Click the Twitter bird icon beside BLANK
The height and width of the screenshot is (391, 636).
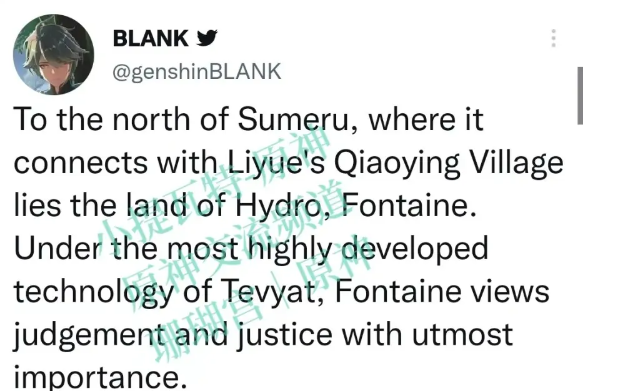207,38
